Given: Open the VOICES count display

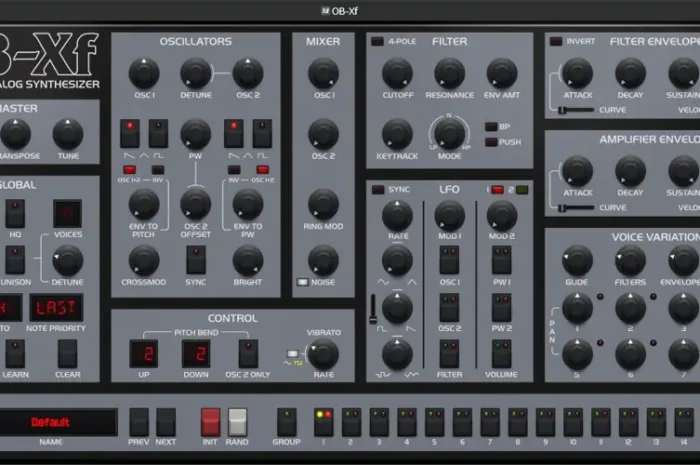Looking at the screenshot, I should (x=67, y=214).
